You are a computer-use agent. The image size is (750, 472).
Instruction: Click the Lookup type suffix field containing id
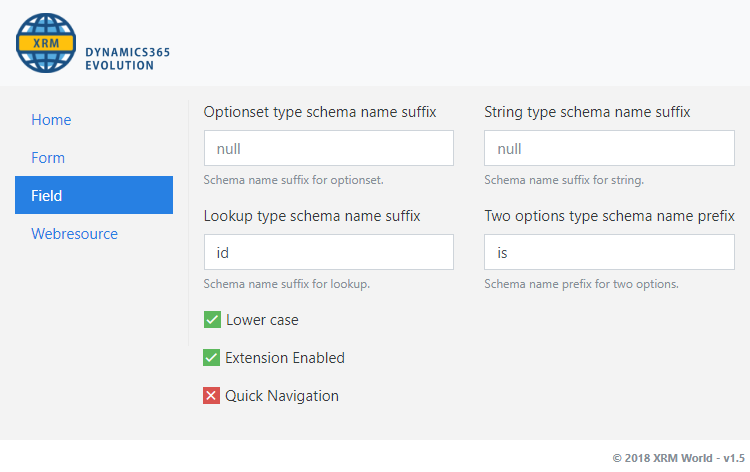[329, 252]
